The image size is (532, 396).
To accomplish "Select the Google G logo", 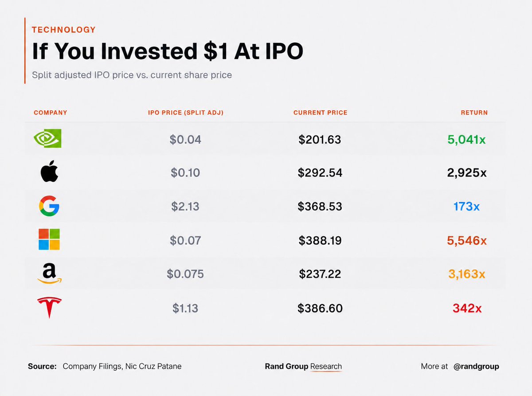I will [x=49, y=207].
